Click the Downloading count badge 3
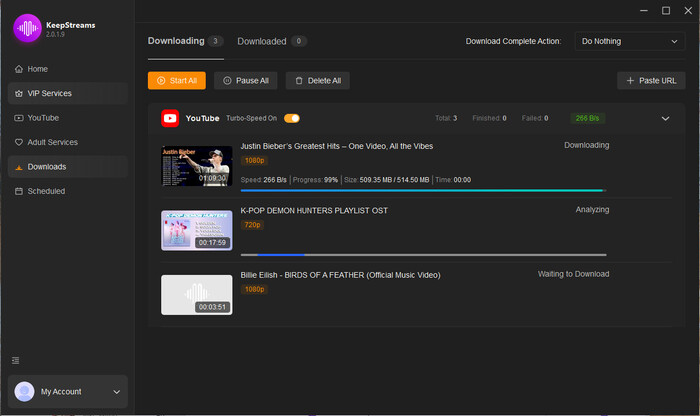 pyautogui.click(x=215, y=41)
